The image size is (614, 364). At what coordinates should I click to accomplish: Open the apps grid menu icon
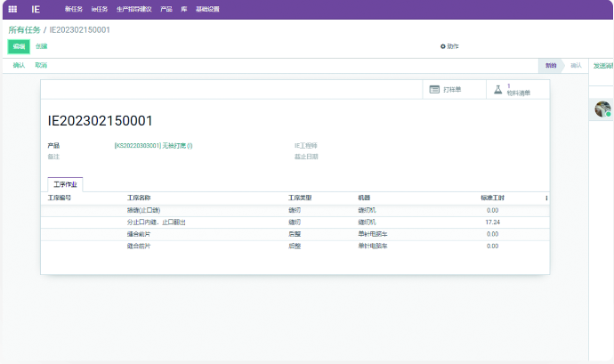(12, 9)
